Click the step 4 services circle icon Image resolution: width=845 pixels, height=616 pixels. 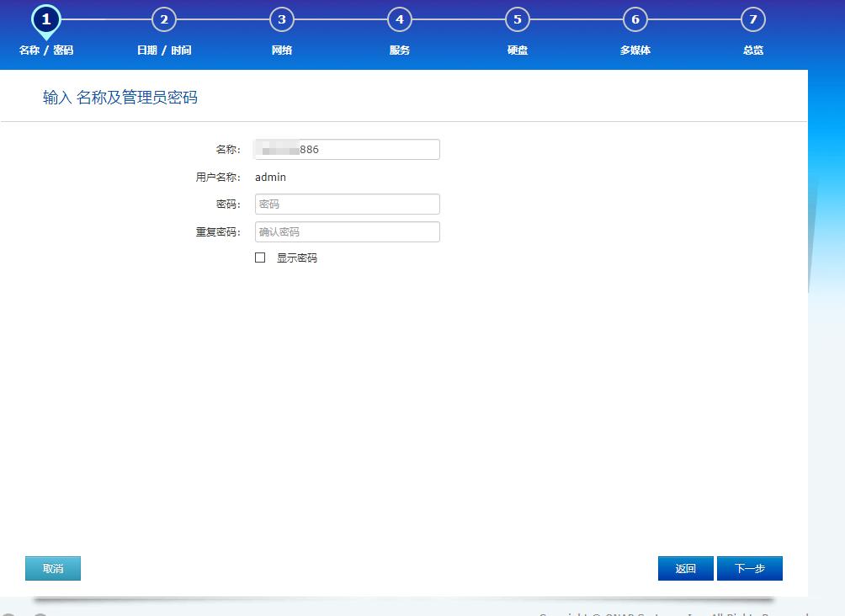[x=400, y=19]
